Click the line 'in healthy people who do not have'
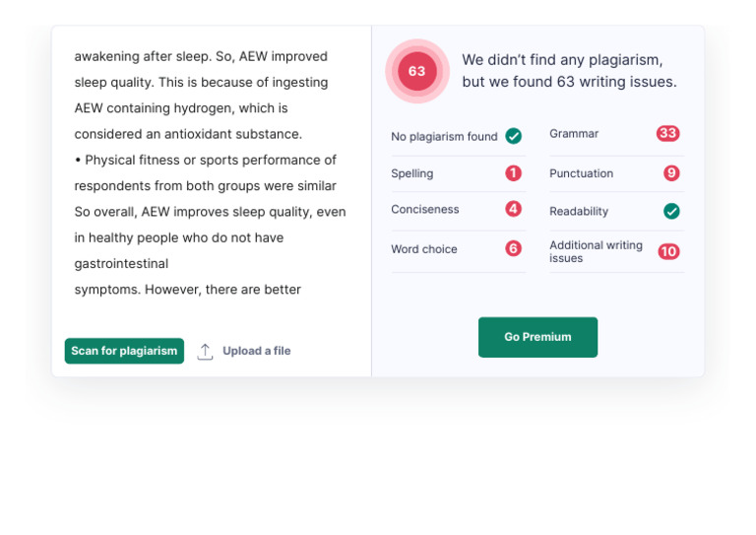This screenshot has height=535, width=756. coord(179,237)
